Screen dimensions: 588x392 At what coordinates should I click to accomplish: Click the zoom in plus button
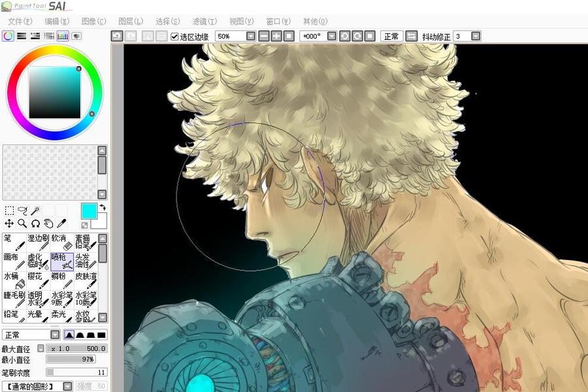click(276, 36)
